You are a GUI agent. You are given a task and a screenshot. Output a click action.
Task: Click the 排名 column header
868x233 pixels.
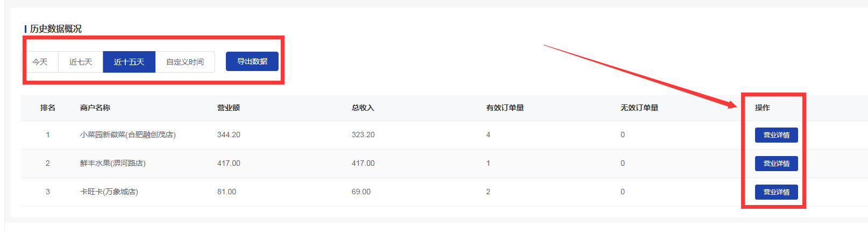pos(48,108)
